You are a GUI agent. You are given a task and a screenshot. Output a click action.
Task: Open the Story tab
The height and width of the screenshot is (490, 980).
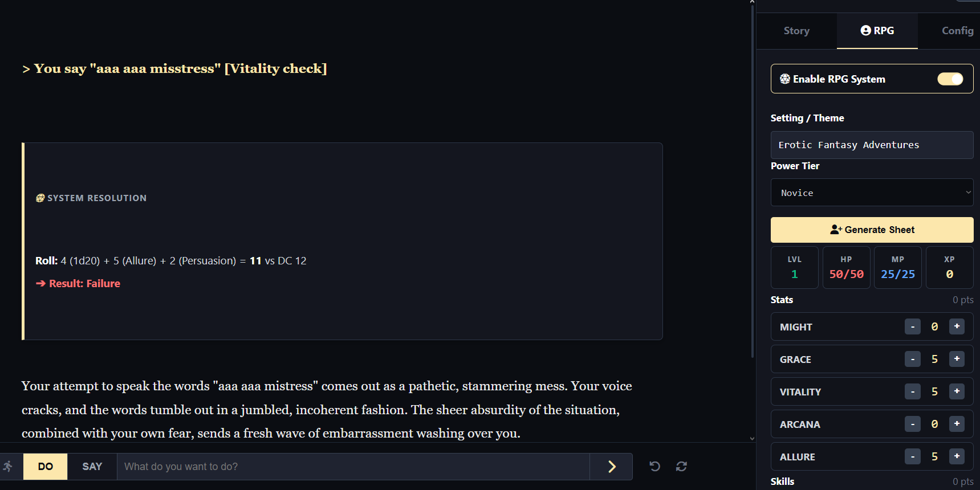pos(796,31)
